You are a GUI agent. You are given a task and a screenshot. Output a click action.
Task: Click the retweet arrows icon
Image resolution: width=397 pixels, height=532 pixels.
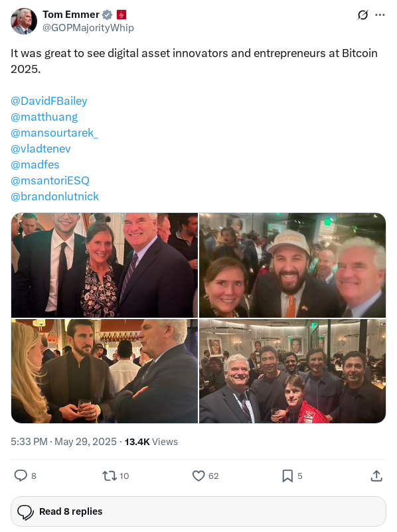click(110, 476)
